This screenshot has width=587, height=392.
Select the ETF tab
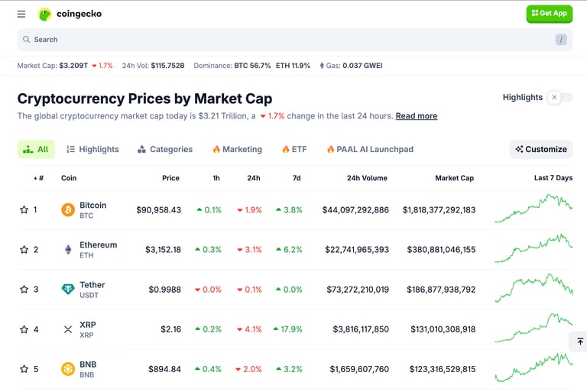pyautogui.click(x=294, y=150)
